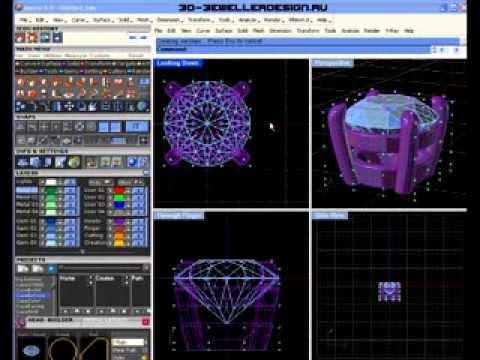480x360 pixels.
Task: Select the highlighted blue entry in the Projects list
Action: 32,295
